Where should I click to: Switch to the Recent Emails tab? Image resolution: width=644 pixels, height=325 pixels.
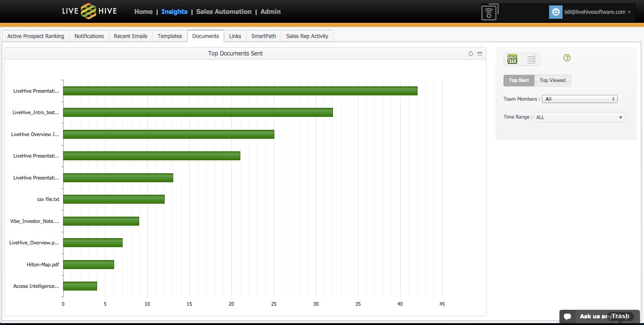(x=131, y=36)
